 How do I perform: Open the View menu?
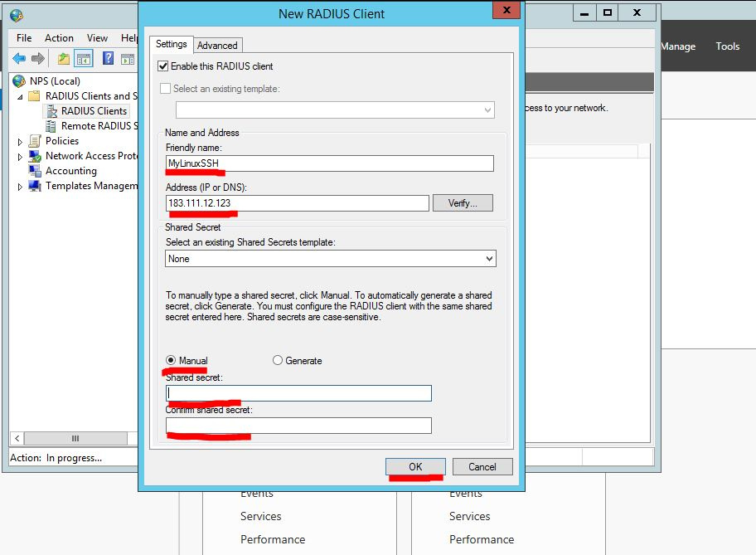click(x=97, y=37)
